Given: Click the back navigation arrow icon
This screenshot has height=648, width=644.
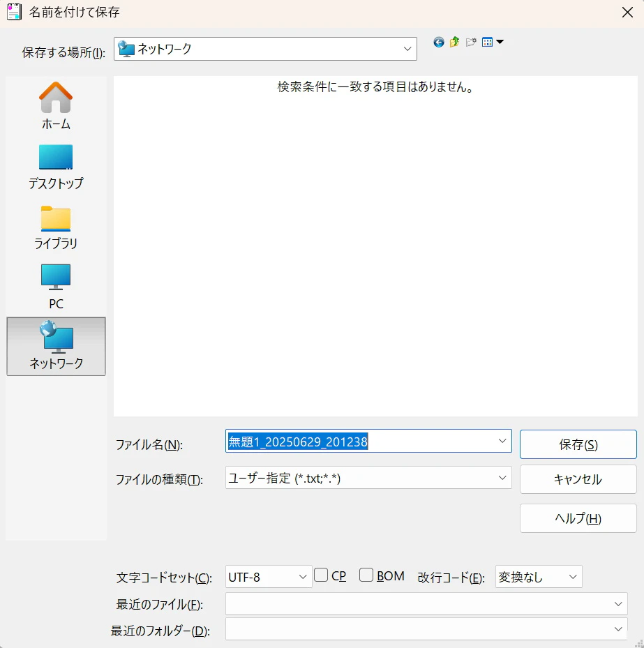Looking at the screenshot, I should (439, 42).
